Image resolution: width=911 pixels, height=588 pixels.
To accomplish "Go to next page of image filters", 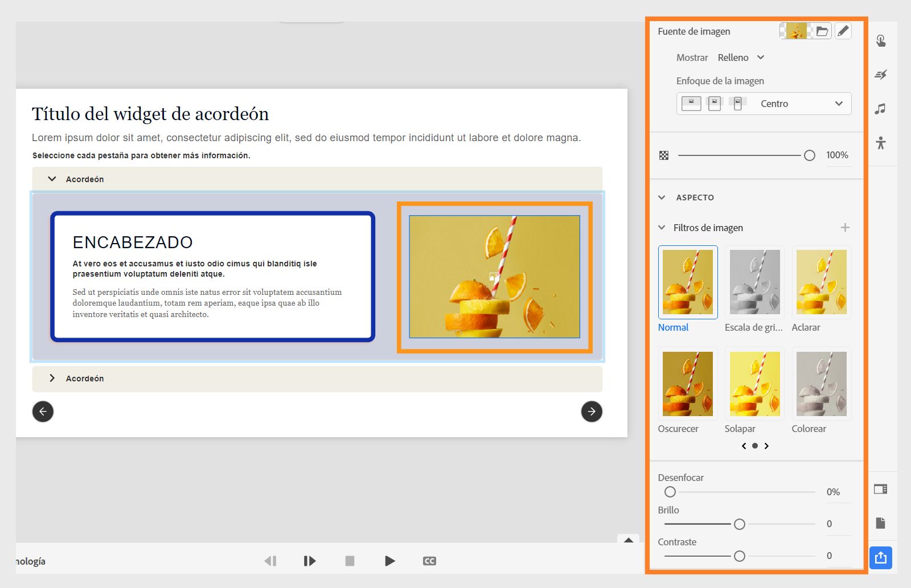I will coord(766,446).
